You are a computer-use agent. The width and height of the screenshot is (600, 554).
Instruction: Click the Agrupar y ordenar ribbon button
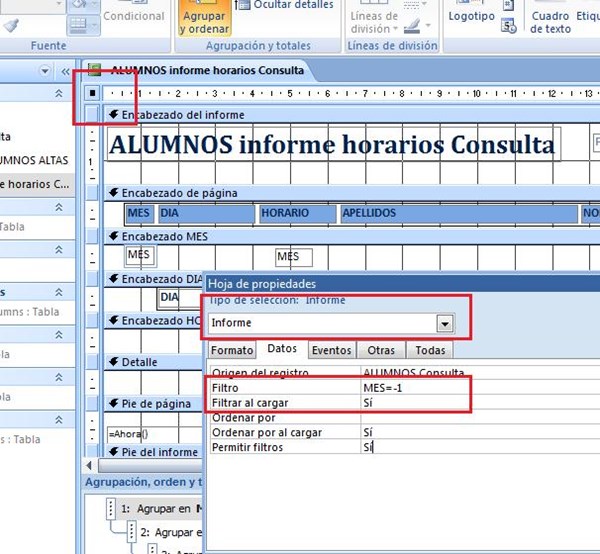pos(202,19)
